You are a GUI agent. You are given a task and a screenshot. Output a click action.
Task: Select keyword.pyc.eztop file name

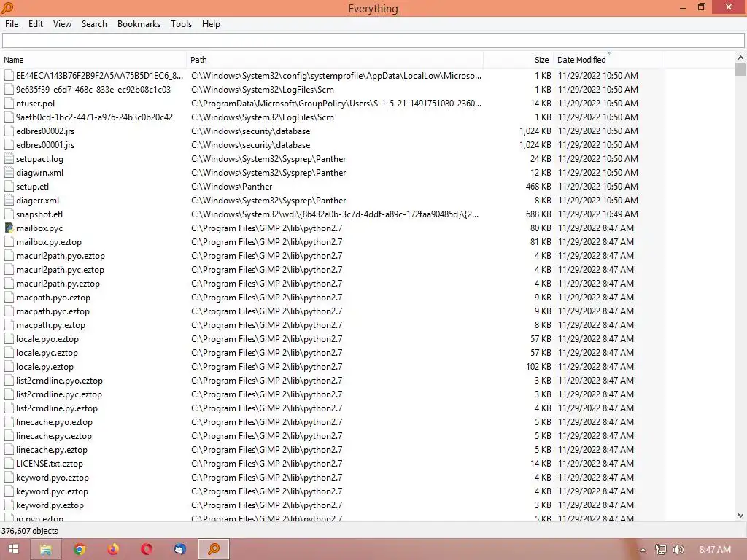click(x=52, y=491)
